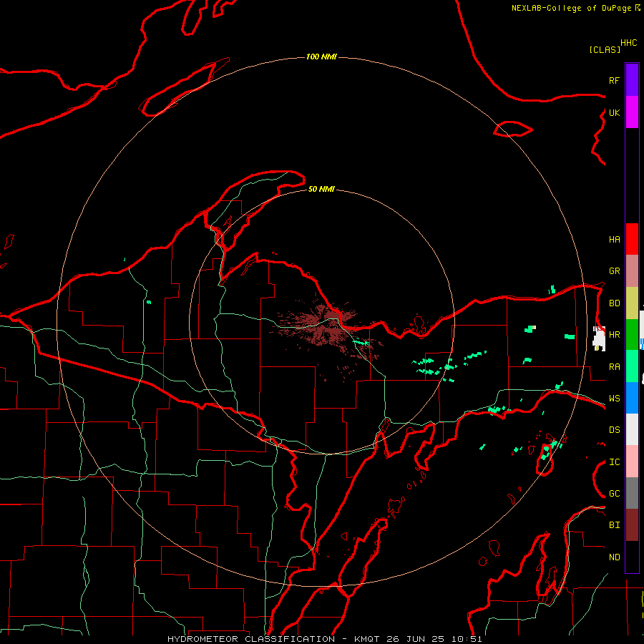The height and width of the screenshot is (644, 644).
Task: Click the ND black legend swatch
Action: click(632, 557)
